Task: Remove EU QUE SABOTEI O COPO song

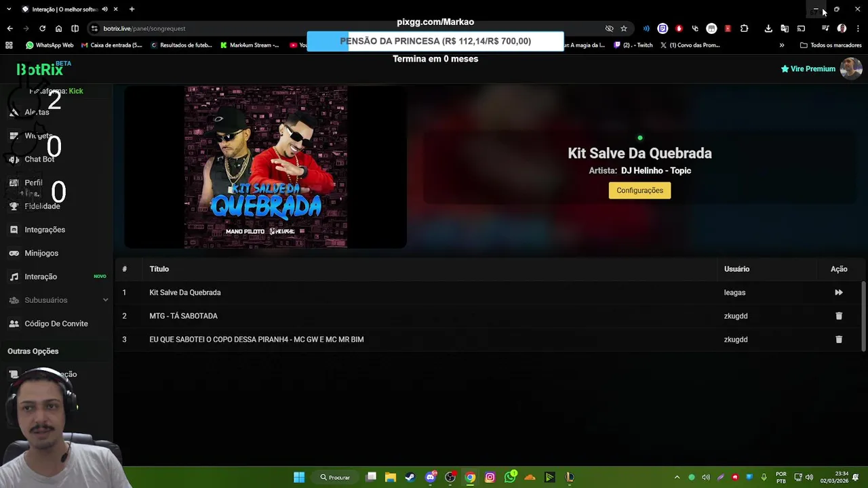Action: [x=839, y=340]
